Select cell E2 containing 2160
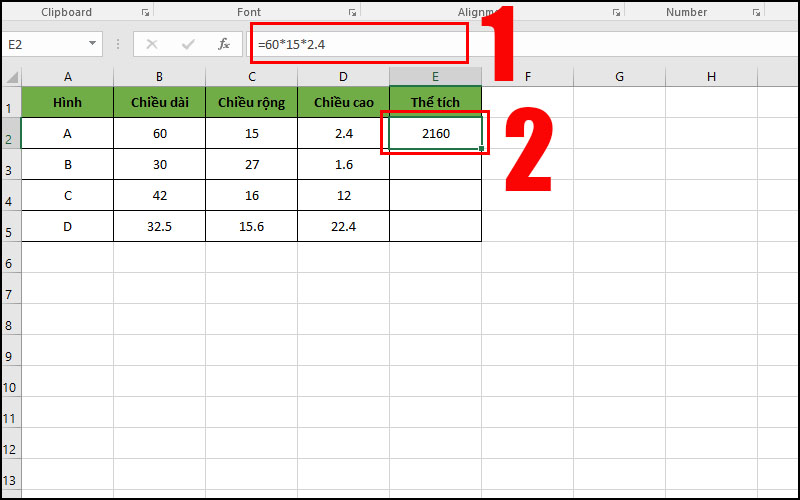 [x=435, y=133]
